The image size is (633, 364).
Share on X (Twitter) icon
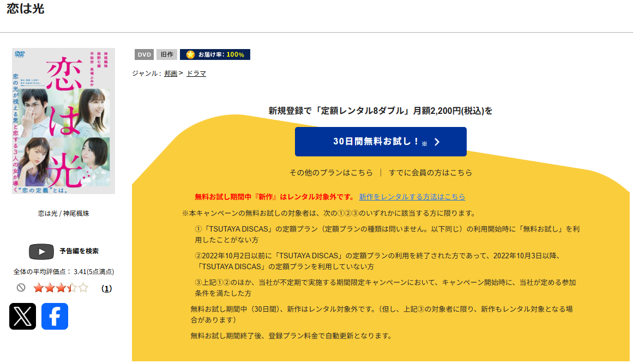pyautogui.click(x=22, y=316)
